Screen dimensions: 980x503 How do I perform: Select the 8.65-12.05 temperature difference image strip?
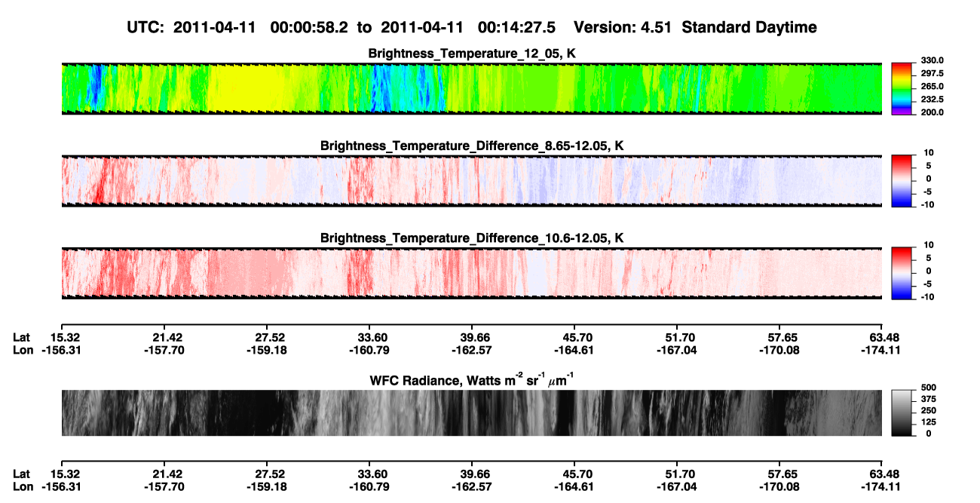(472, 181)
